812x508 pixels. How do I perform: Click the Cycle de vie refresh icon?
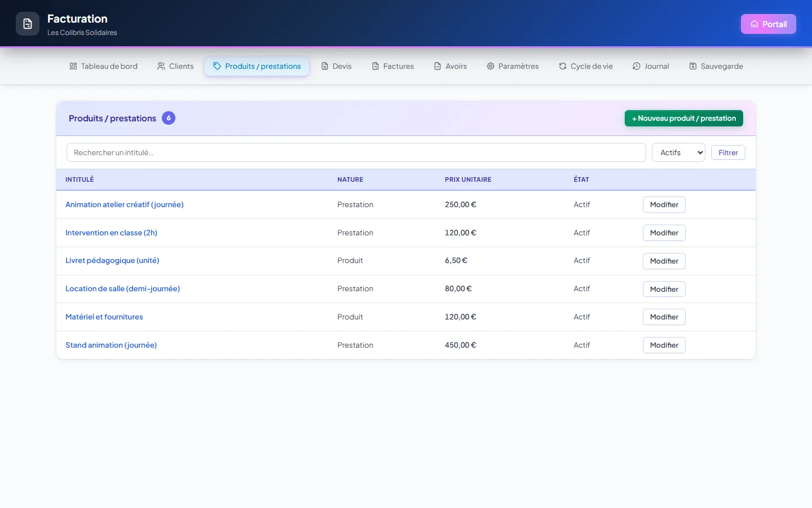[563, 66]
